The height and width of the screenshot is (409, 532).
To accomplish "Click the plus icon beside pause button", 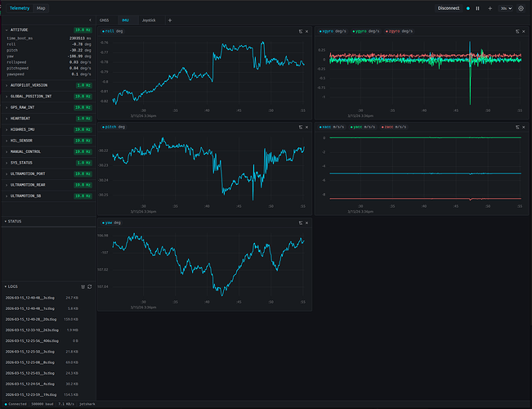I will [490, 8].
